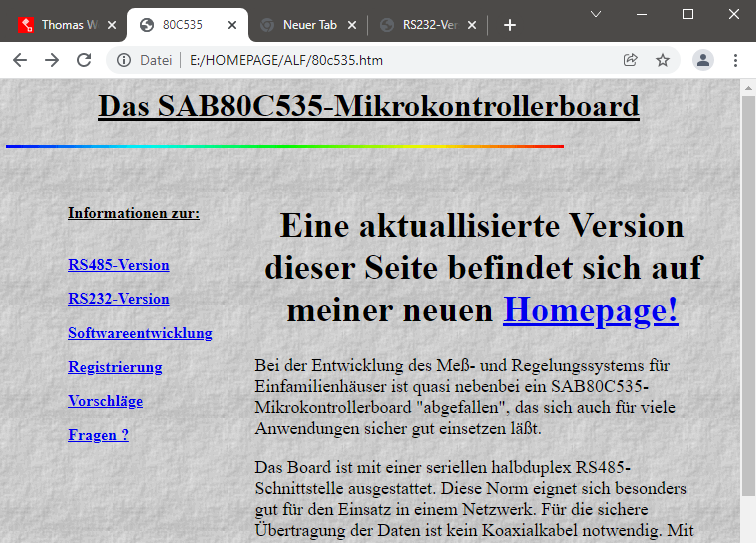Open a new tab with plus button
Viewport: 756px width, 543px height.
tap(510, 25)
